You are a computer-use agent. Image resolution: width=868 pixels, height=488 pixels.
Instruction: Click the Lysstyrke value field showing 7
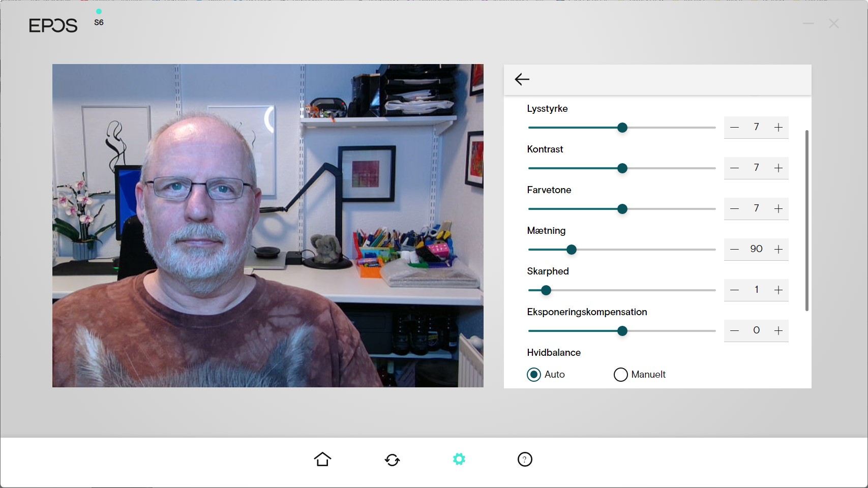click(x=756, y=127)
